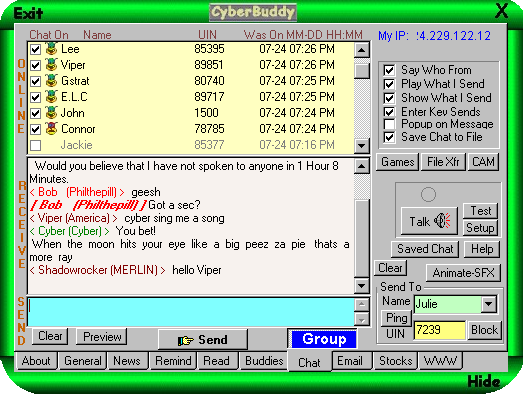Open the News tab

coord(127,361)
